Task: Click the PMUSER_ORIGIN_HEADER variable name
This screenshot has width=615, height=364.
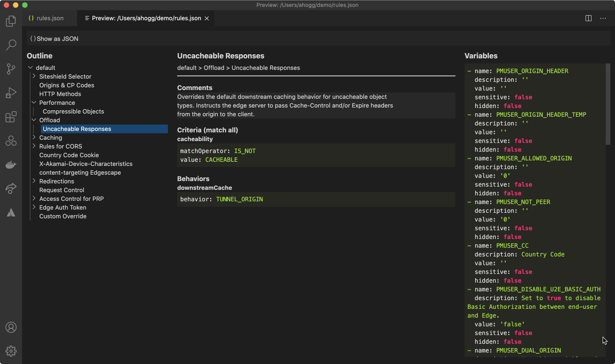Action: [x=532, y=71]
